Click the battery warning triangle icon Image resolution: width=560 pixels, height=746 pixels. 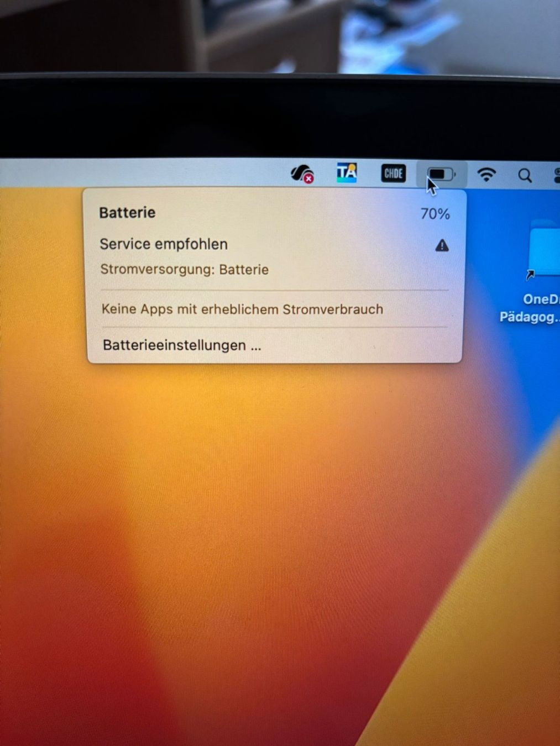coord(442,245)
